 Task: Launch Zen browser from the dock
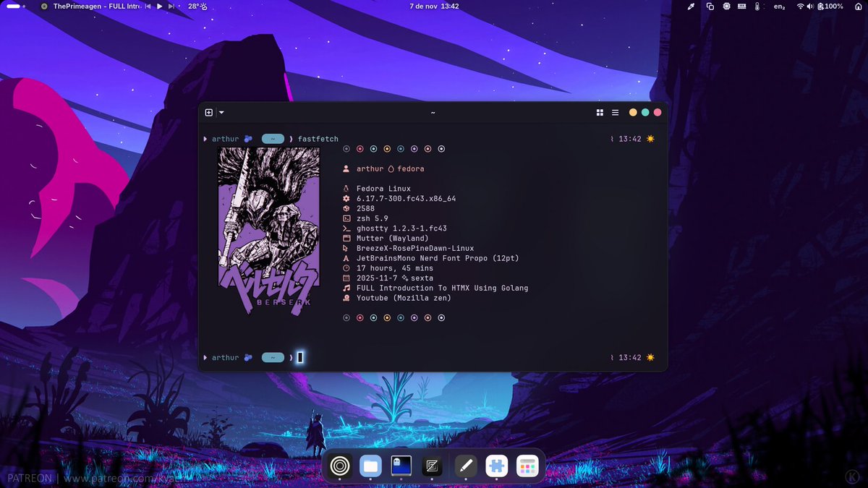tap(339, 466)
